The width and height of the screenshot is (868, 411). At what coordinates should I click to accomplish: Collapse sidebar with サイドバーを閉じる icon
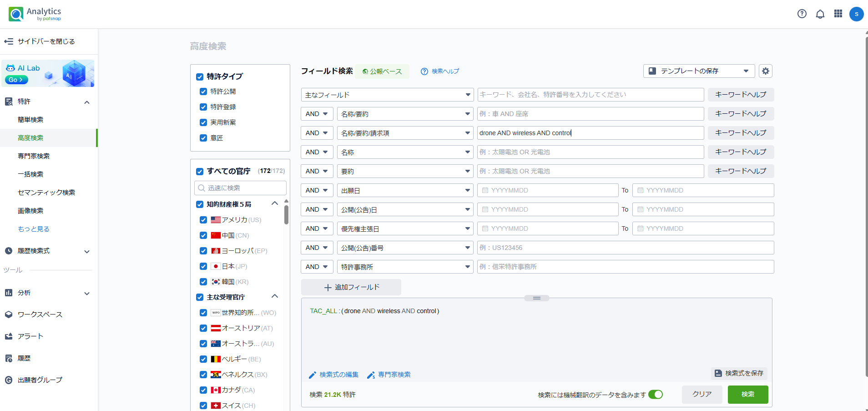[x=9, y=41]
